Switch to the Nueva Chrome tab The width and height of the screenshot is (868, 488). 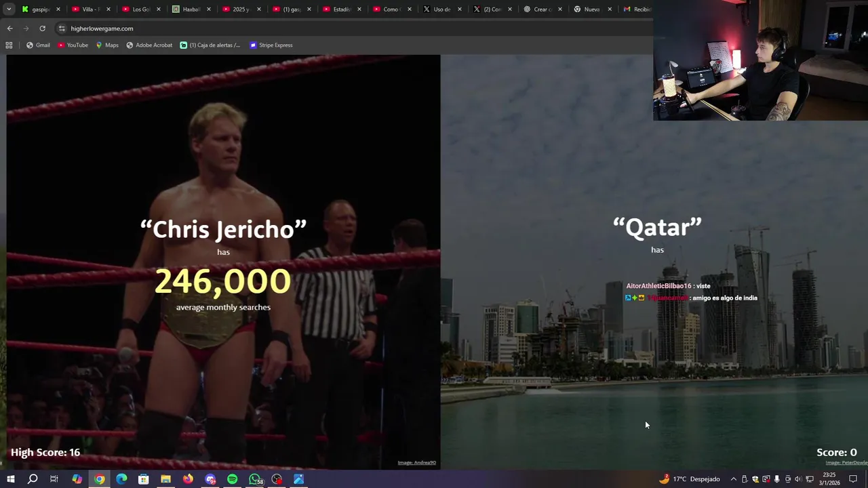click(592, 9)
